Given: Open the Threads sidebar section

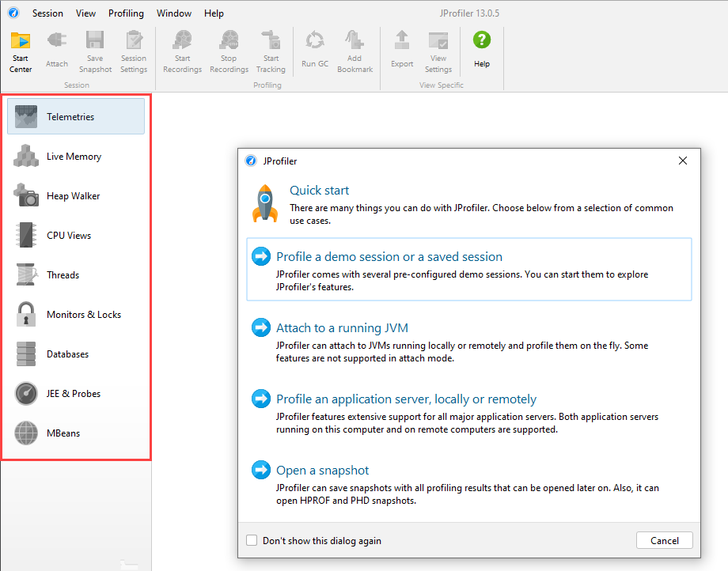Looking at the screenshot, I should 76,274.
